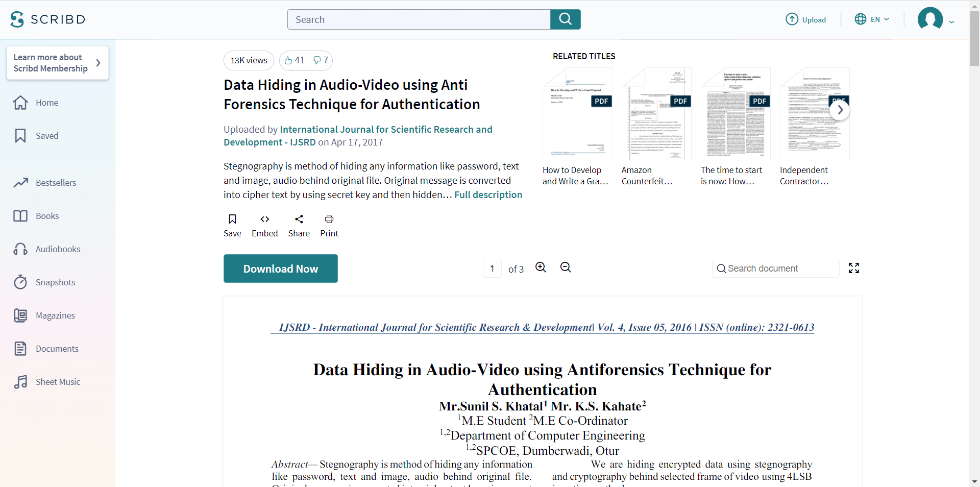The height and width of the screenshot is (487, 980).
Task: Open Documents in sidebar
Action: coord(46,349)
